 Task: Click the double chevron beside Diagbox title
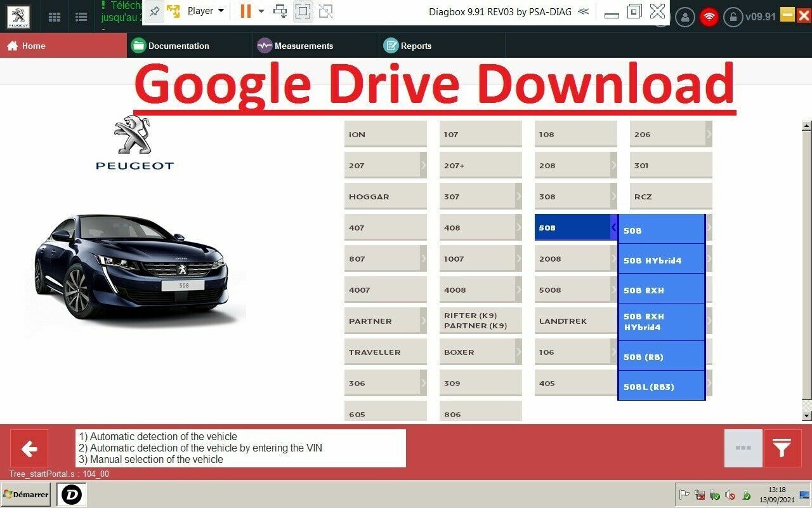point(584,11)
